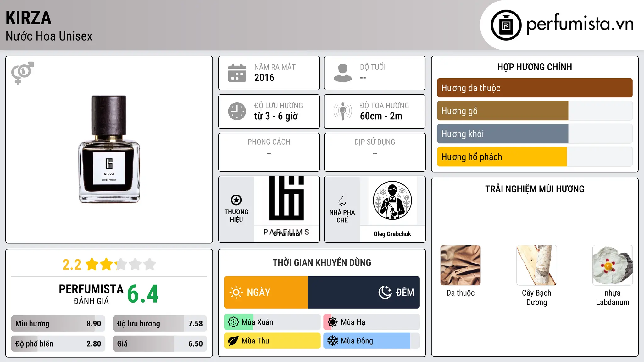Click the 2.2 star score number
The image size is (644, 362).
[x=72, y=265]
